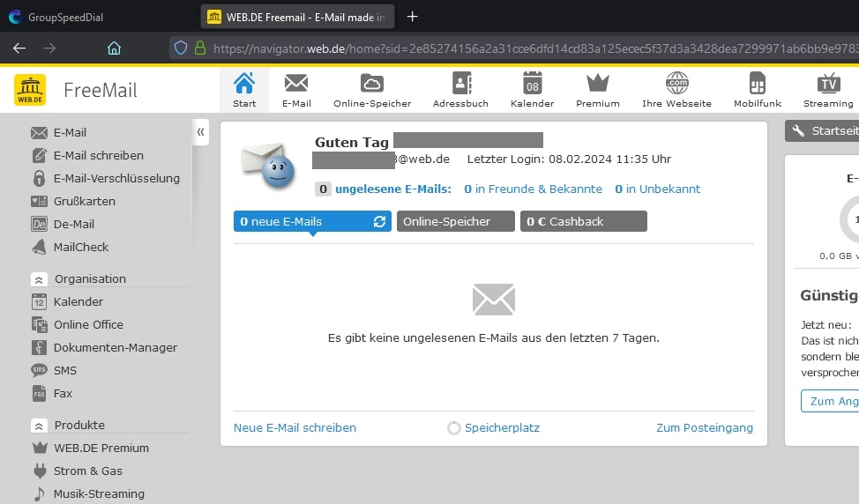This screenshot has height=504, width=859.
Task: Click 'Neue E-Mail schreiben' link
Action: [x=295, y=428]
